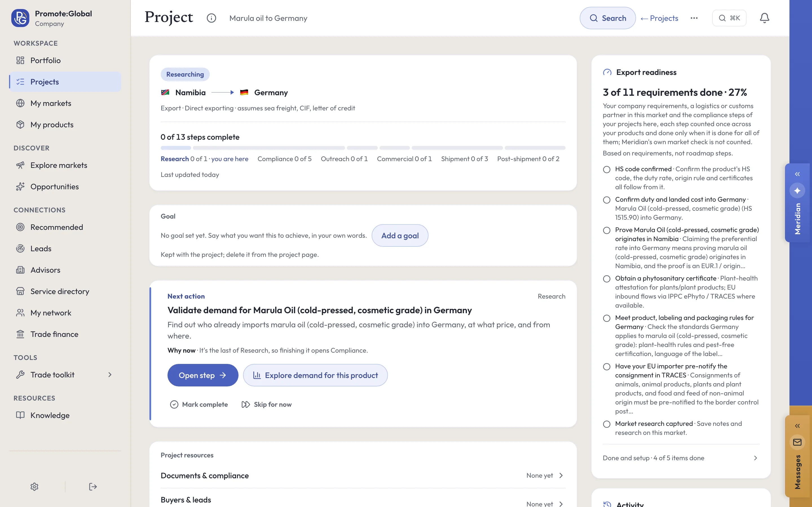Open the notifications bell
This screenshot has height=507, width=812.
pyautogui.click(x=764, y=18)
